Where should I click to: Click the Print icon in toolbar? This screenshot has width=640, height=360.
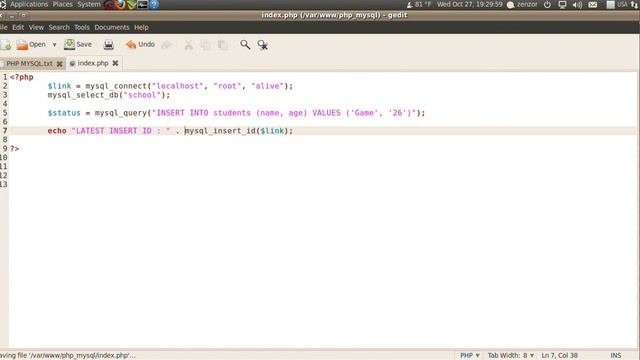click(109, 44)
